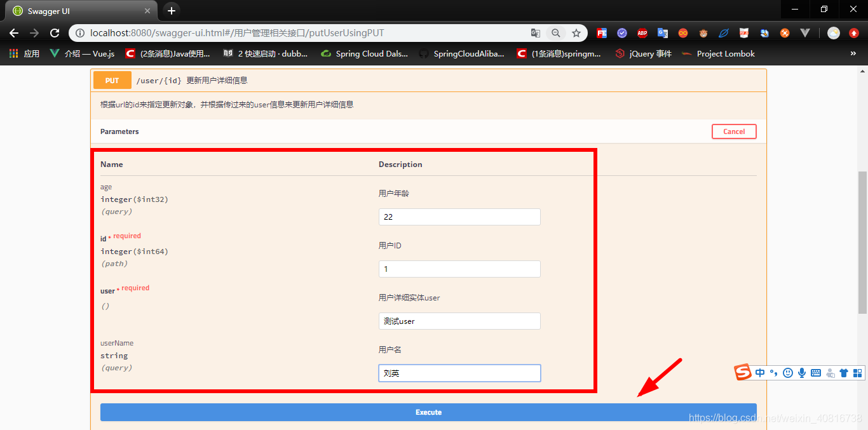Click the Parameters section heading
Viewport: 868px width, 430px height.
119,131
